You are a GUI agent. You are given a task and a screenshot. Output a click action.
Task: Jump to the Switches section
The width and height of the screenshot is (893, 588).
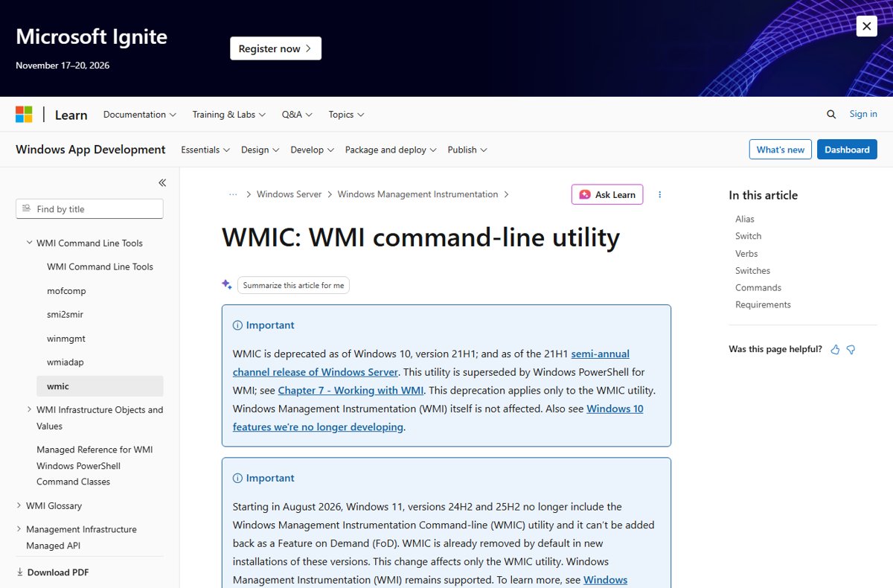752,271
